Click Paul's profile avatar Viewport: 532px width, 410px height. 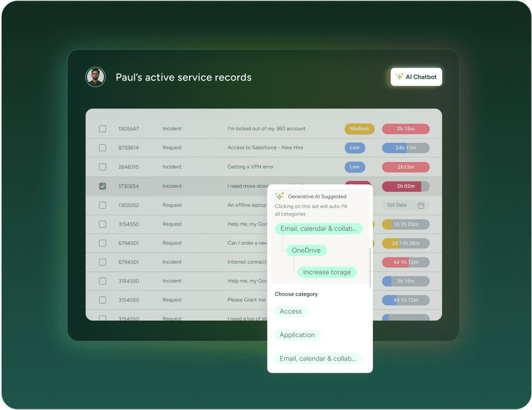[96, 77]
